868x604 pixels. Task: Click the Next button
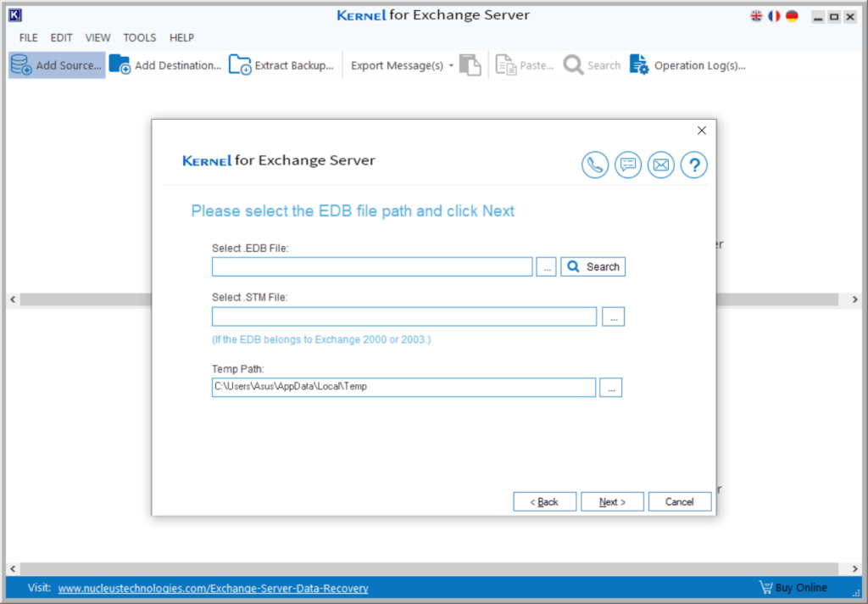[612, 501]
